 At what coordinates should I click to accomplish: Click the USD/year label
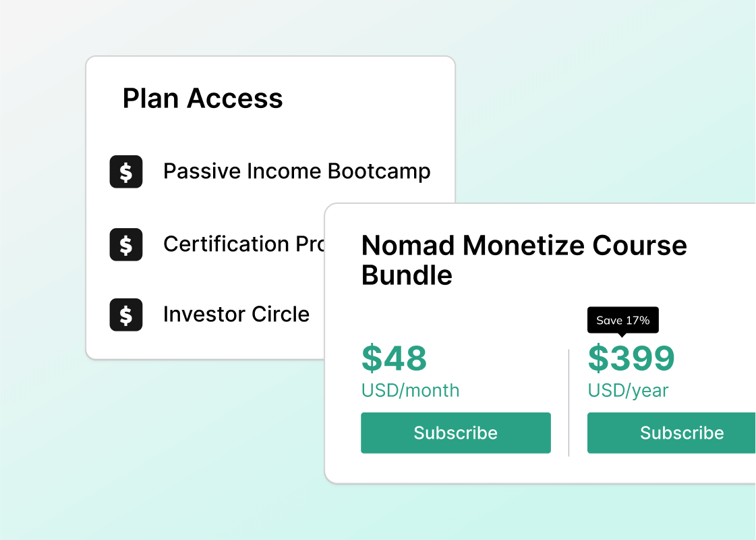click(628, 391)
